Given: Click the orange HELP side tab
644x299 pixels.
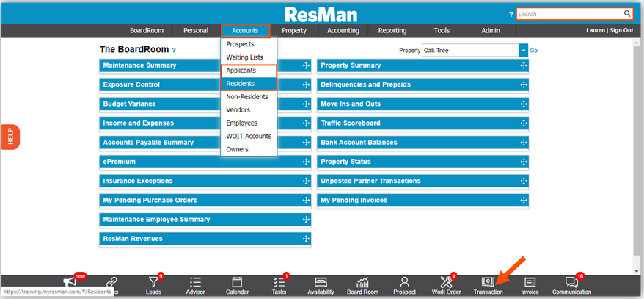Looking at the screenshot, I should pos(10,137).
